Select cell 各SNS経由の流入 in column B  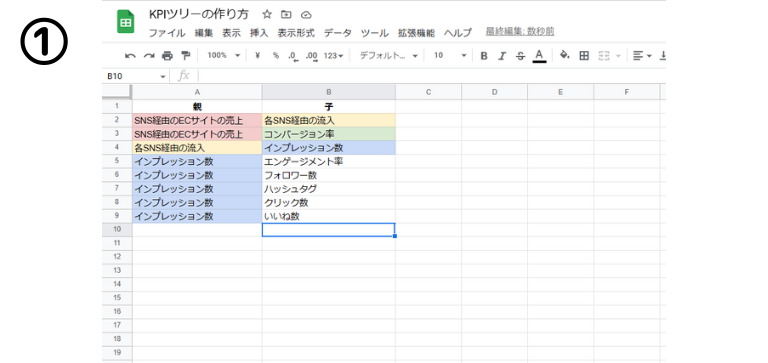pos(329,120)
